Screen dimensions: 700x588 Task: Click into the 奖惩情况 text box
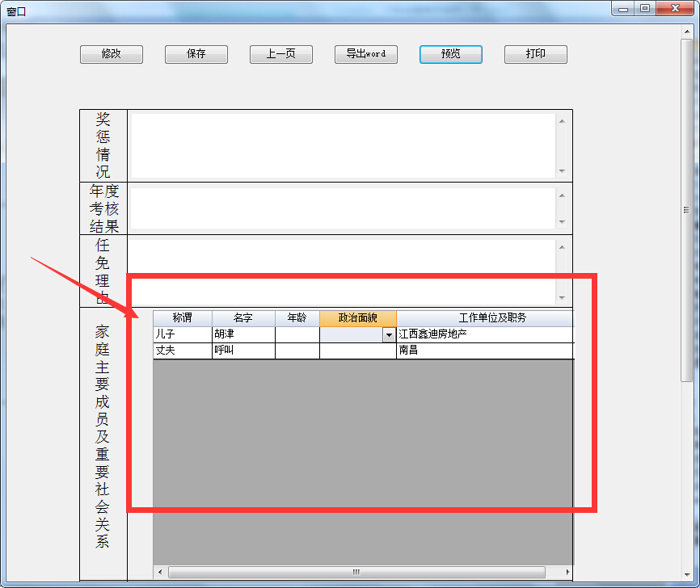click(x=343, y=146)
